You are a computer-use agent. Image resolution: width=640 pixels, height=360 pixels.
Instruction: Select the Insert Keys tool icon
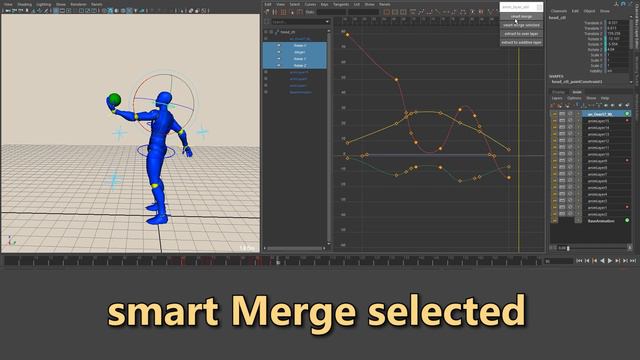point(274,12)
